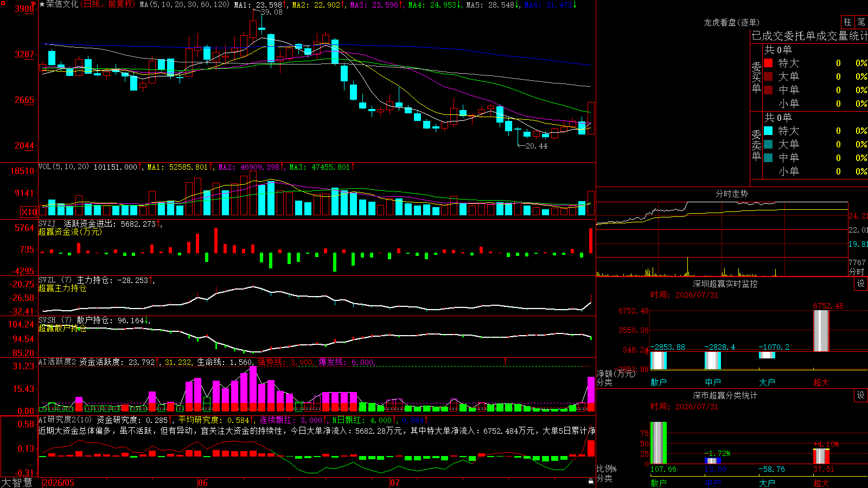Jump to the 07 month marker
Viewport: 868px width, 488px height.
tap(395, 483)
